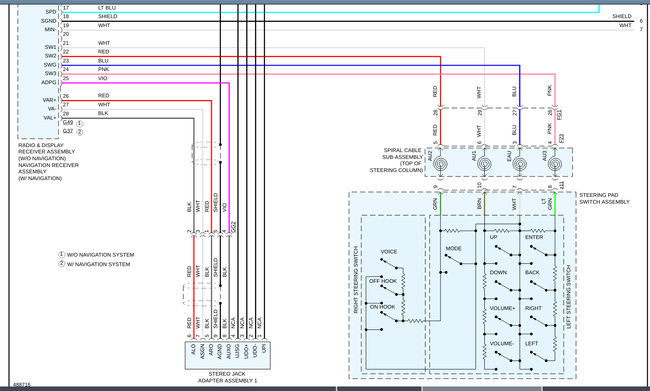
Task: Click the AUXO pin on the stereo jack
Action: [229, 351]
